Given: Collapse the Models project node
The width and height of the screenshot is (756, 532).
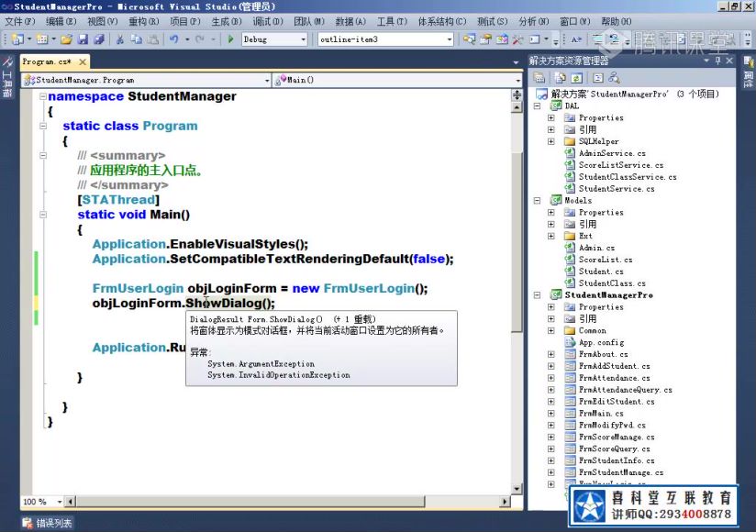Looking at the screenshot, I should (537, 201).
